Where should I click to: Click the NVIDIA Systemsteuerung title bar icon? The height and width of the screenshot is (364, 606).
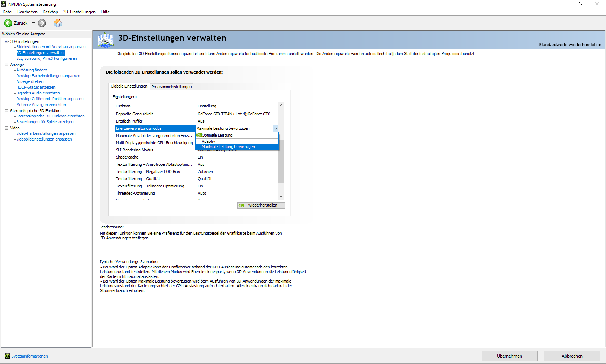(x=4, y=4)
